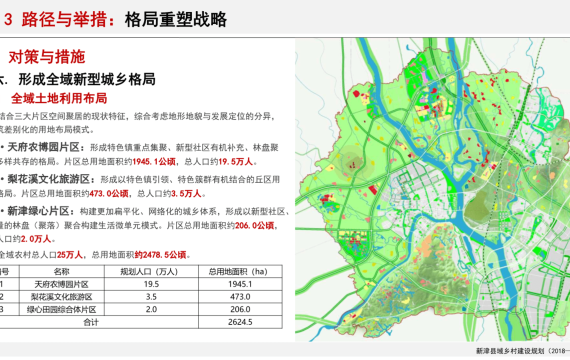Select the 新津绿心片区 bullet heading

38,211
